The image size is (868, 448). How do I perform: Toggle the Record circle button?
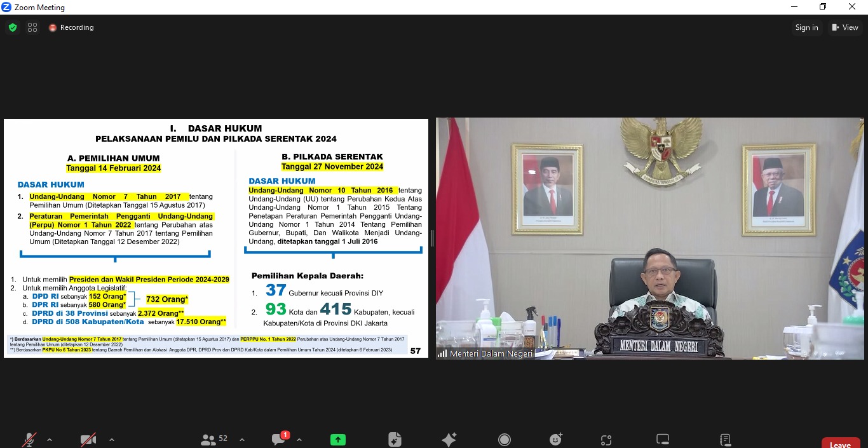click(505, 439)
